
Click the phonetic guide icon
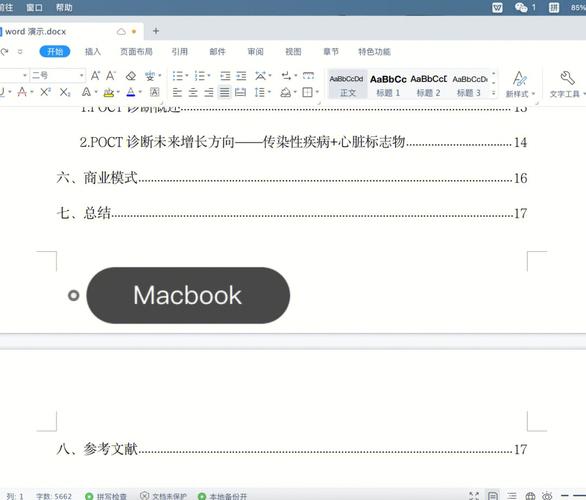[150, 76]
